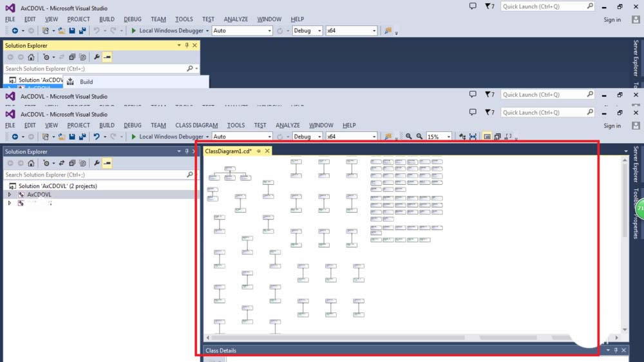The width and height of the screenshot is (644, 362).
Task: Pin the ClassDiagram1.cd* tab
Action: point(259,151)
